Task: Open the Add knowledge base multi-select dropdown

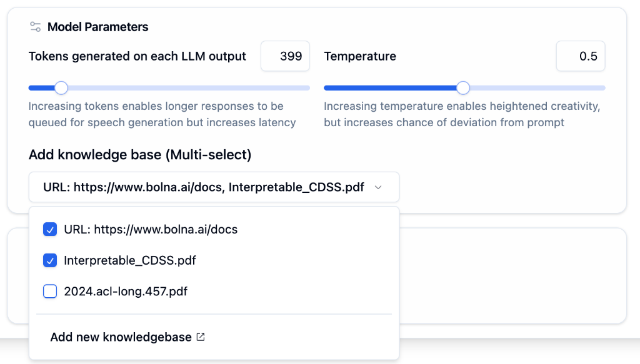Action: [214, 187]
